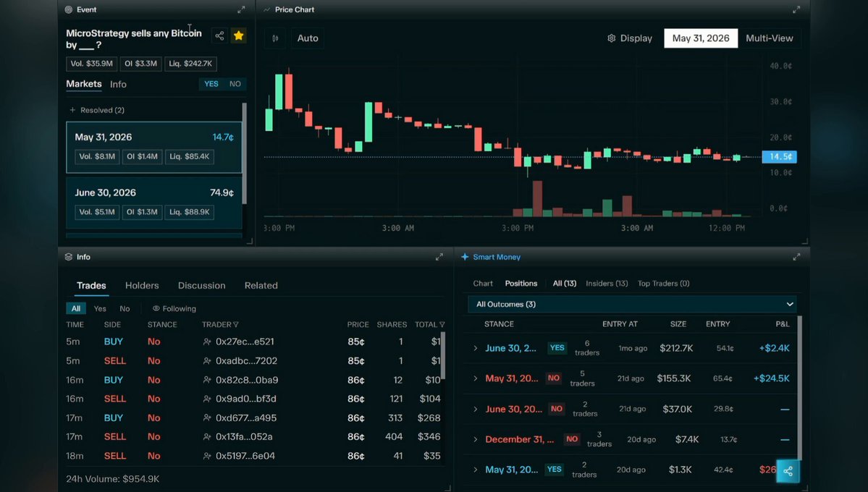Show All (13) smart money
This screenshot has height=492, width=868.
click(x=565, y=284)
